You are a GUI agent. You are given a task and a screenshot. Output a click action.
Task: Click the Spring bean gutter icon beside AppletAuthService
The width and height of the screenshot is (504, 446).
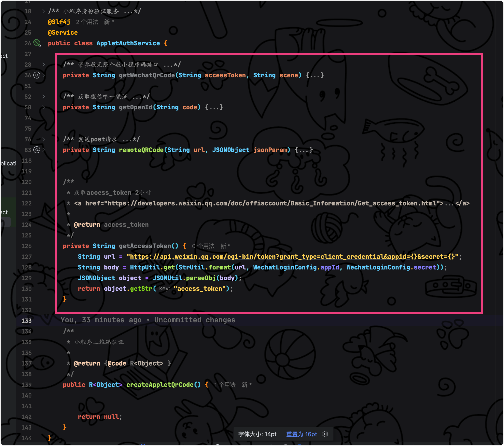click(x=37, y=43)
